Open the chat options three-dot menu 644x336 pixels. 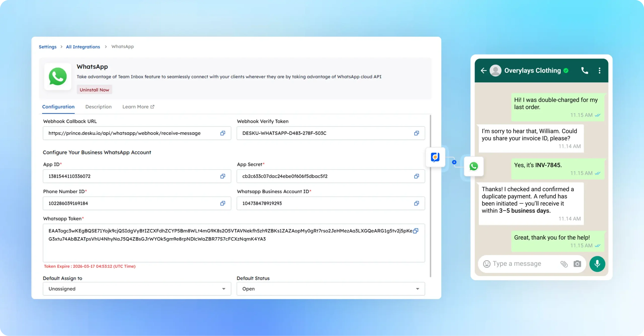click(599, 70)
